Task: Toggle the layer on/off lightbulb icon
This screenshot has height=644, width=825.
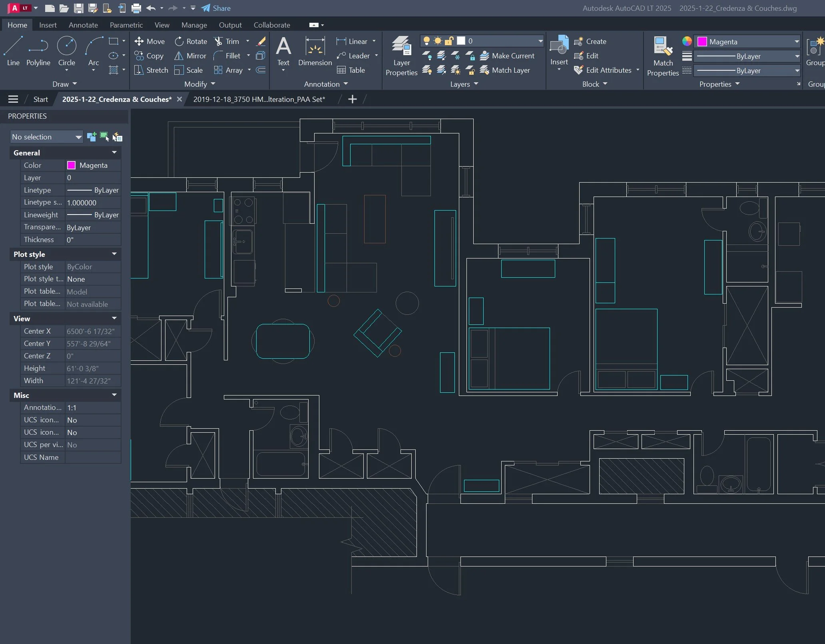Action: (426, 41)
